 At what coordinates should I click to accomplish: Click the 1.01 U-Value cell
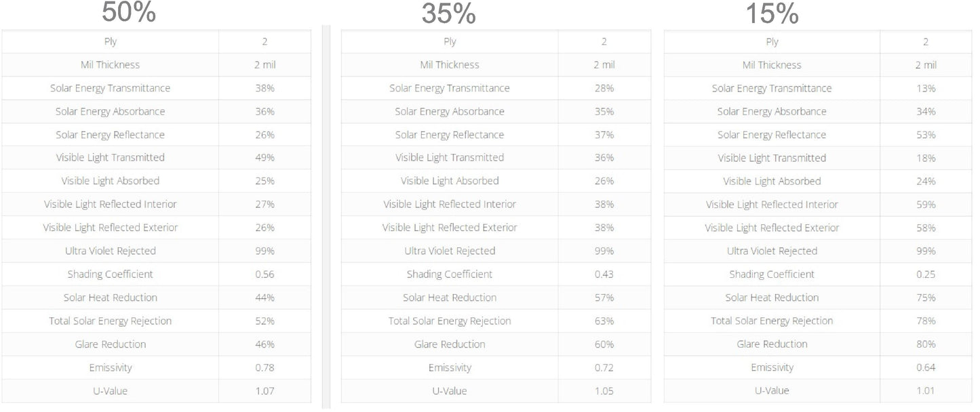click(x=926, y=391)
